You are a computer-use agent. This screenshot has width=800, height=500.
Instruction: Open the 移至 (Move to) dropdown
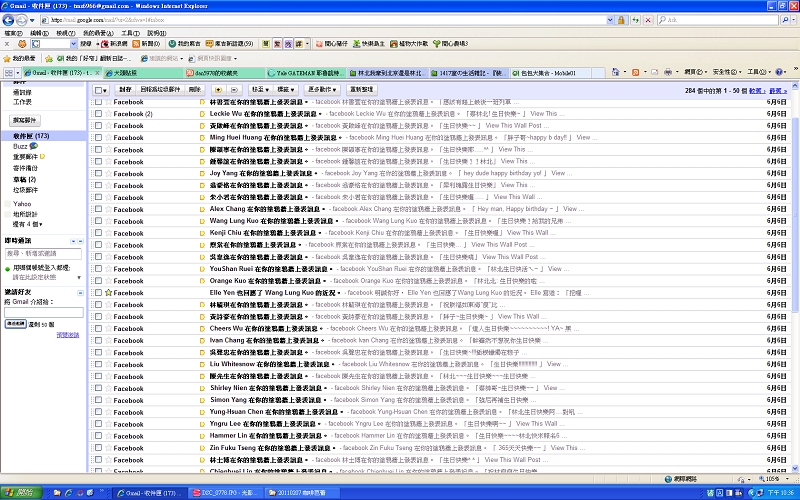coord(260,89)
